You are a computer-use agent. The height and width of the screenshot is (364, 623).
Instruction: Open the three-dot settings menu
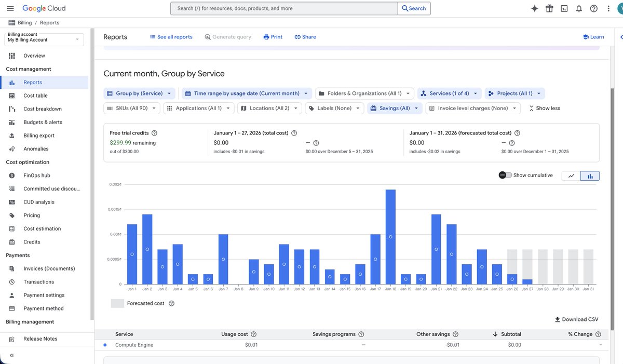[608, 8]
